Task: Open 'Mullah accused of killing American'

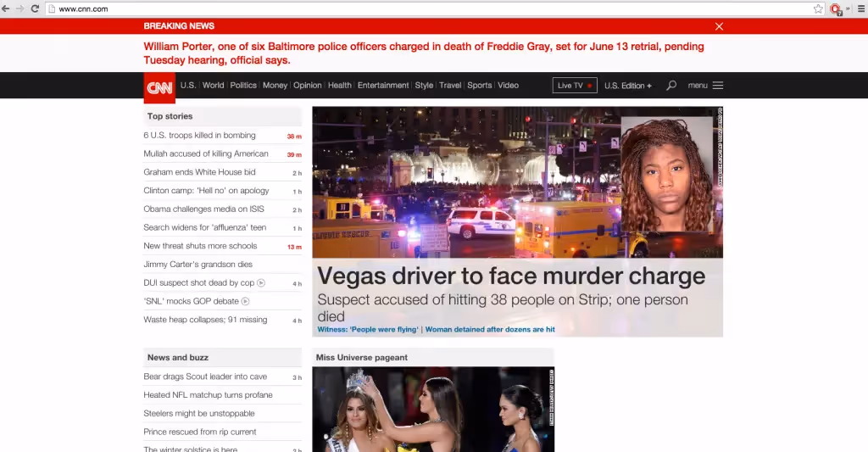Action: [206, 153]
